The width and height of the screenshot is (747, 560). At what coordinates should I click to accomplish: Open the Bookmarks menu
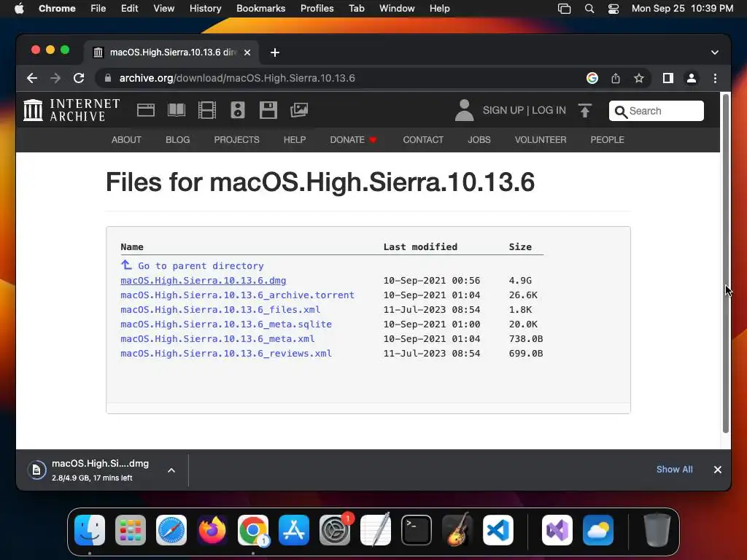260,9
